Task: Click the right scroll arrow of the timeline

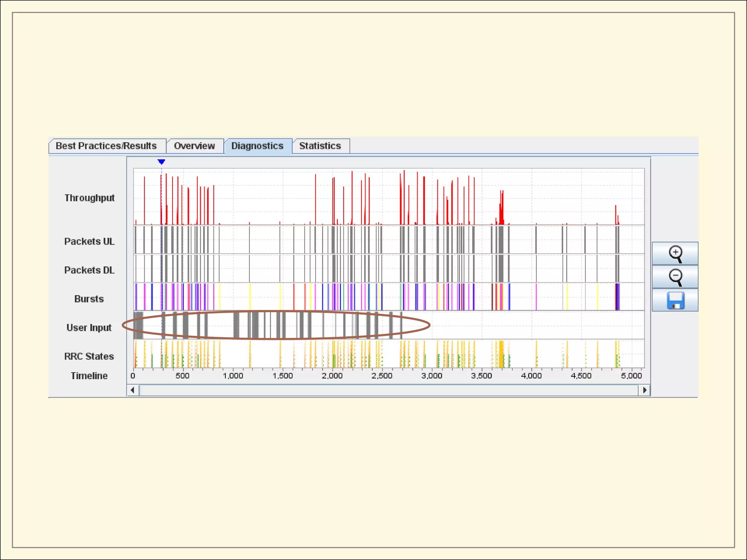Action: (x=645, y=390)
